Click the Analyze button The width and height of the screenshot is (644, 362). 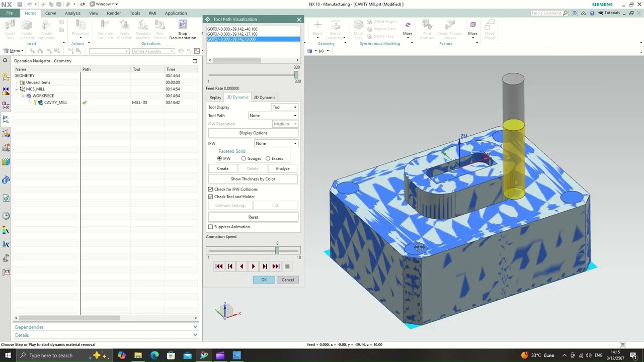282,168
